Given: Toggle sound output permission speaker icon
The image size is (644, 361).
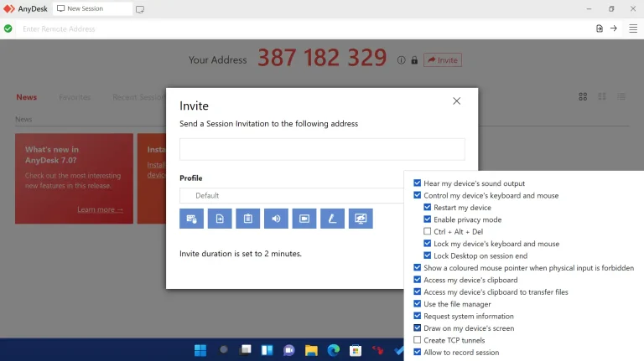Looking at the screenshot, I should tap(276, 219).
